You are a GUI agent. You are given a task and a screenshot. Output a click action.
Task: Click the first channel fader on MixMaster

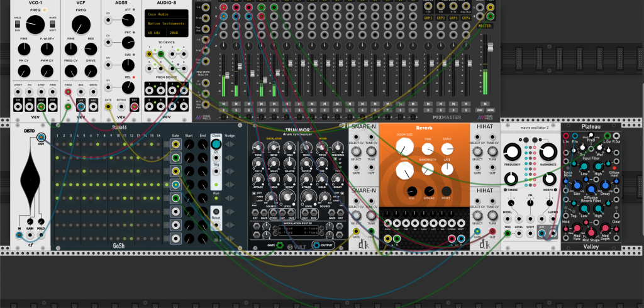click(x=226, y=76)
